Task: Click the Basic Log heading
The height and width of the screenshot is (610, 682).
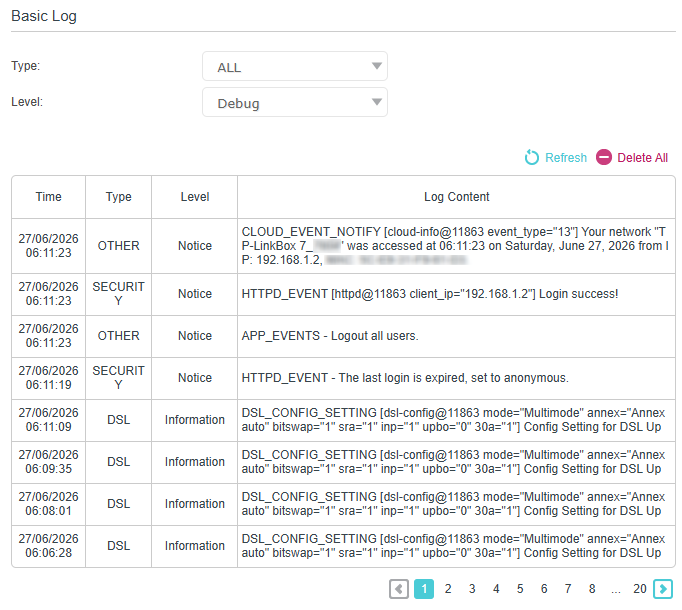Action: click(44, 16)
